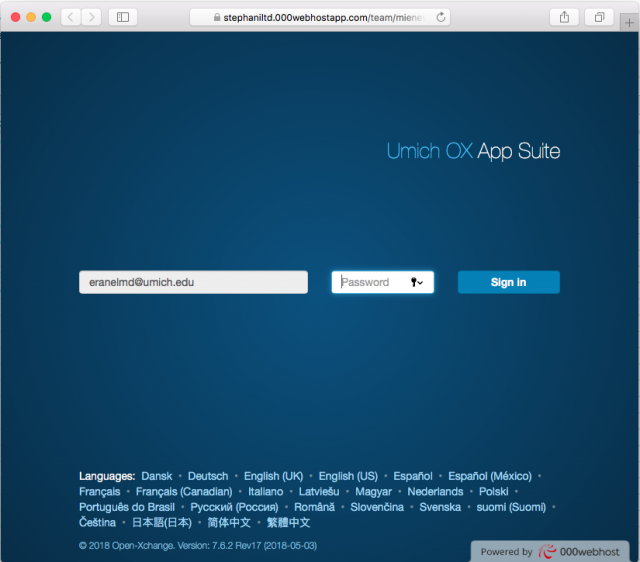Select 日本語(日本) language link
The height and width of the screenshot is (562, 640).
pyautogui.click(x=162, y=523)
